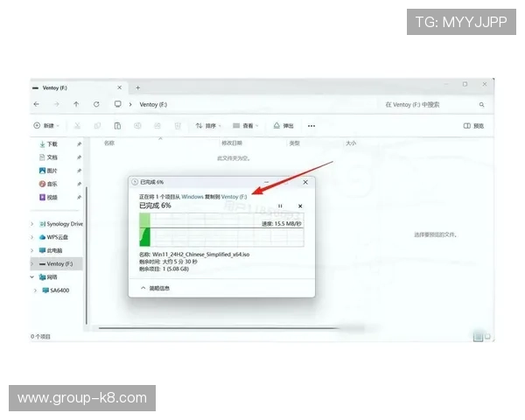The image size is (525, 420).
Task: Select WPS云盘 in the sidebar
Action: point(53,237)
